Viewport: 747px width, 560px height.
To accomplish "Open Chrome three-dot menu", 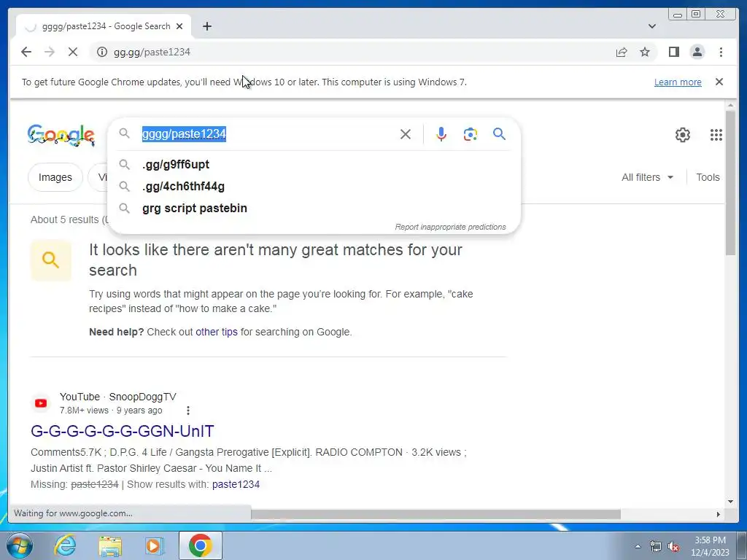I will (721, 52).
